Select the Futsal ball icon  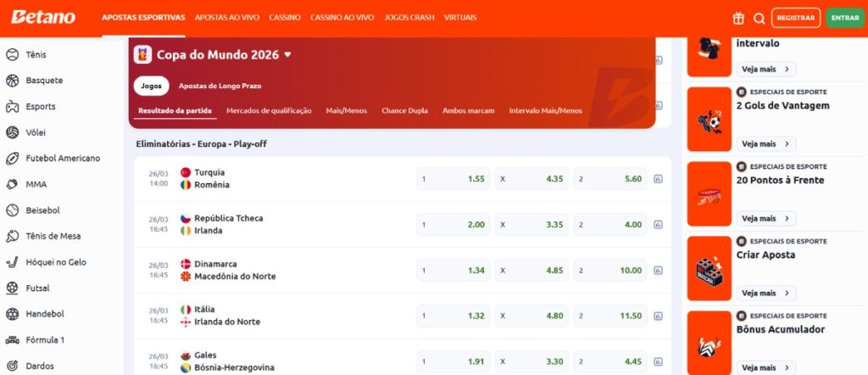point(12,288)
